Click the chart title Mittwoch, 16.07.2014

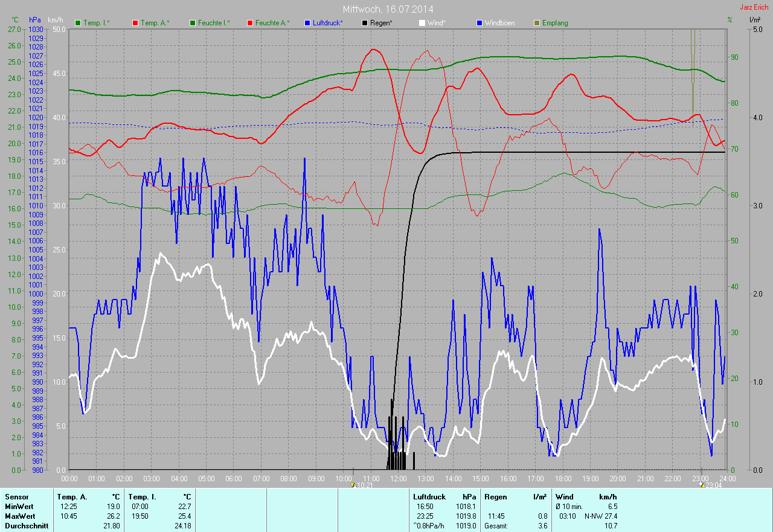click(388, 9)
